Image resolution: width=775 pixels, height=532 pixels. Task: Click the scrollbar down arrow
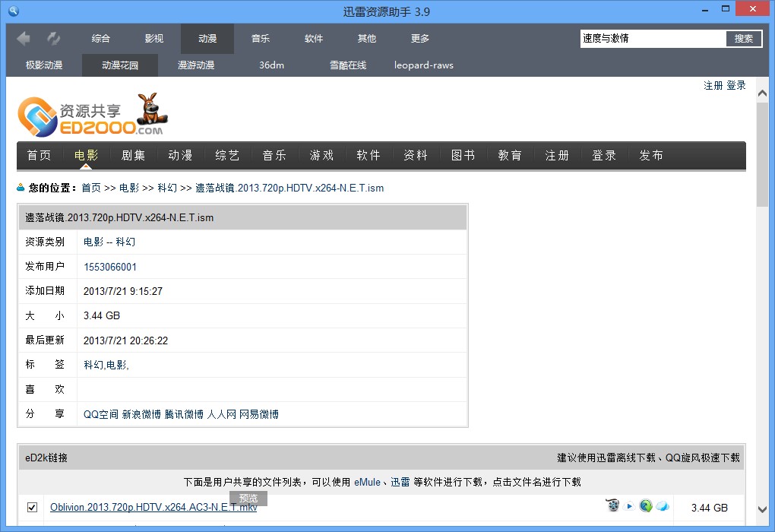762,509
